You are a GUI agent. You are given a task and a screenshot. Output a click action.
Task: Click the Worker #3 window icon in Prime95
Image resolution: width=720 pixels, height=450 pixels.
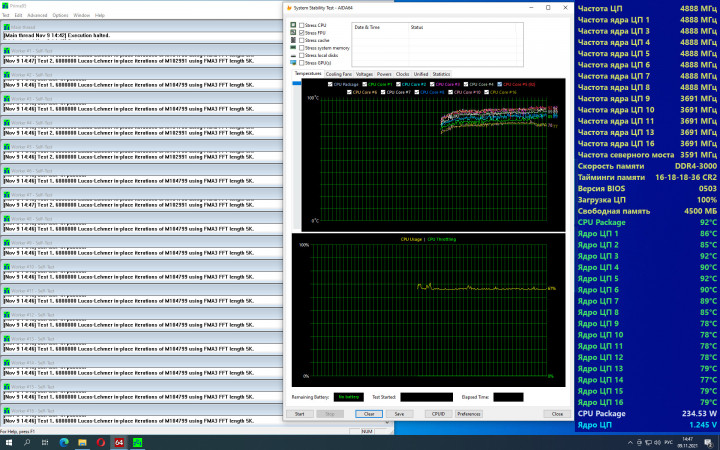[6, 99]
